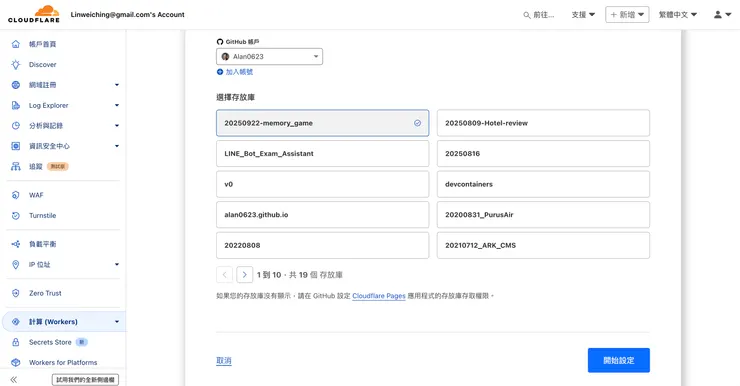Click the GitHub logo icon
The height and width of the screenshot is (386, 740).
[x=219, y=42]
